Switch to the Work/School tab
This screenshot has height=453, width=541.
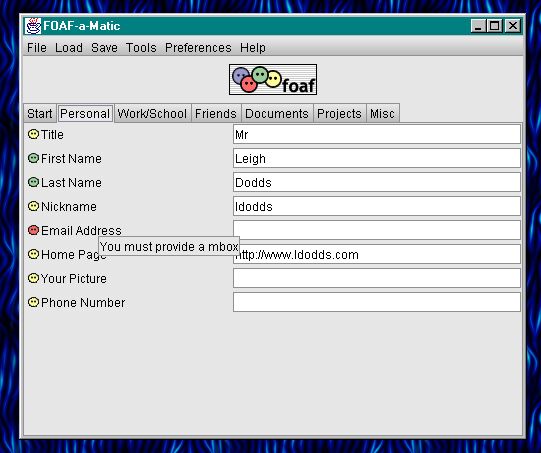[152, 114]
